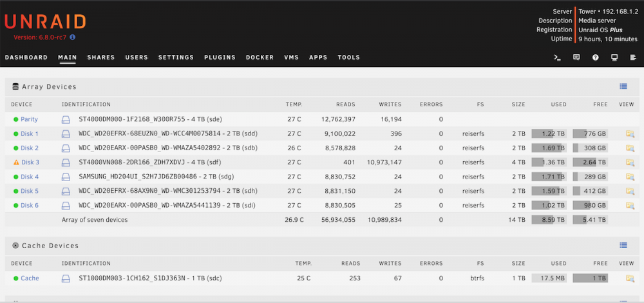
Task: Click 'Array of seven devices' text
Action: coord(95,220)
